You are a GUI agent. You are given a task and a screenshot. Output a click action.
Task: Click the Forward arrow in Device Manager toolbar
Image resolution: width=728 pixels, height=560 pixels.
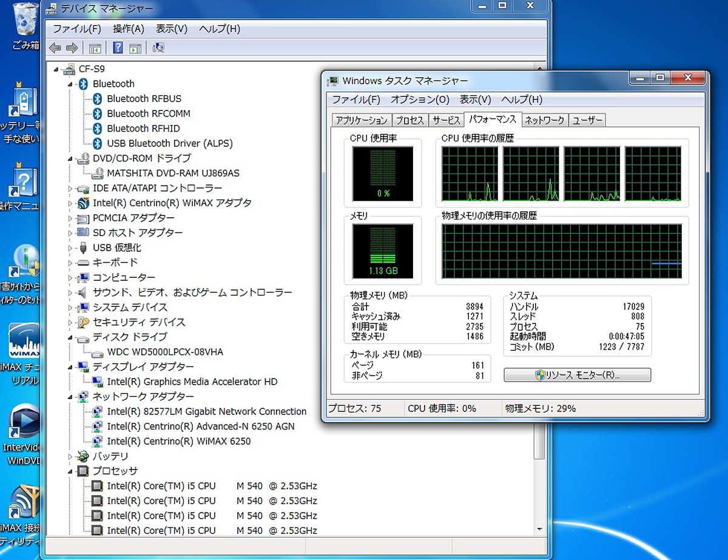pos(72,47)
